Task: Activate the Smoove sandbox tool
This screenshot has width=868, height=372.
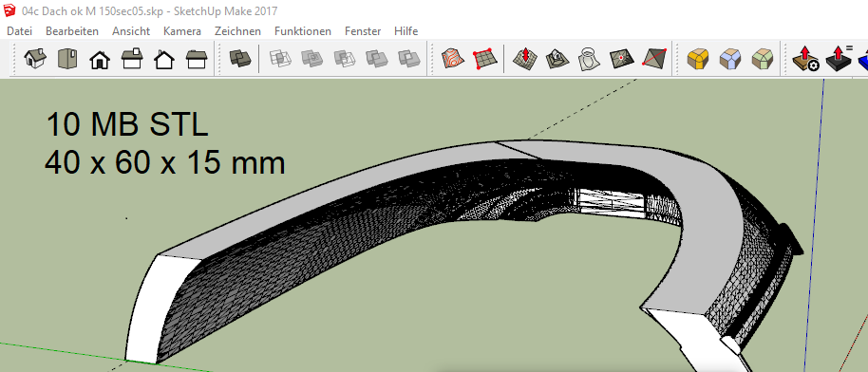Action: tap(524, 58)
